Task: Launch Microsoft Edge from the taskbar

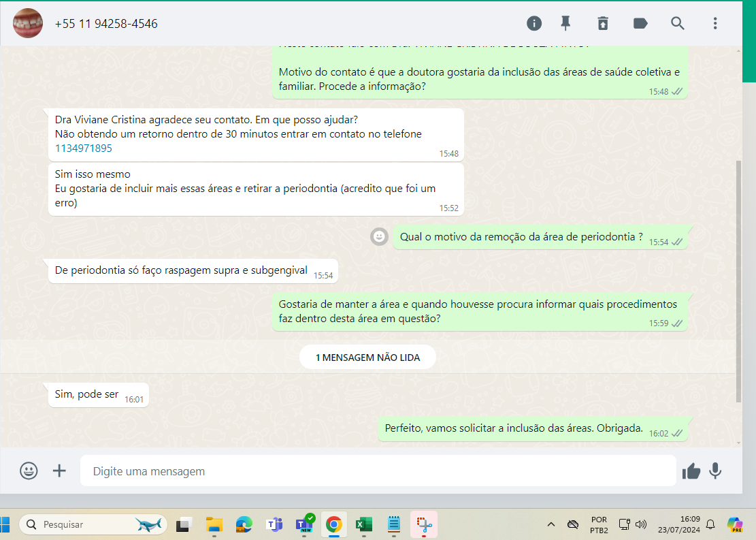Action: coord(244,524)
